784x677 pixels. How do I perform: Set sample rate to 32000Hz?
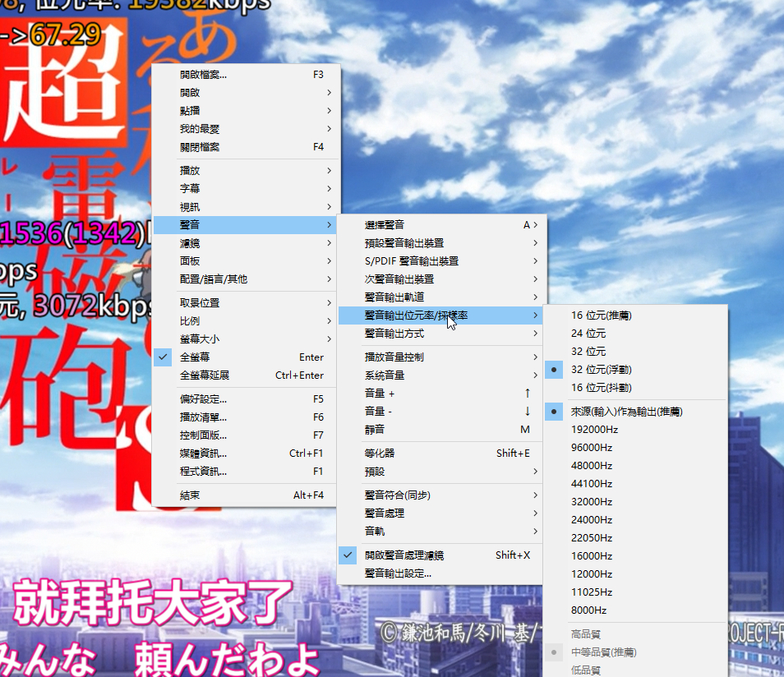tap(635, 501)
